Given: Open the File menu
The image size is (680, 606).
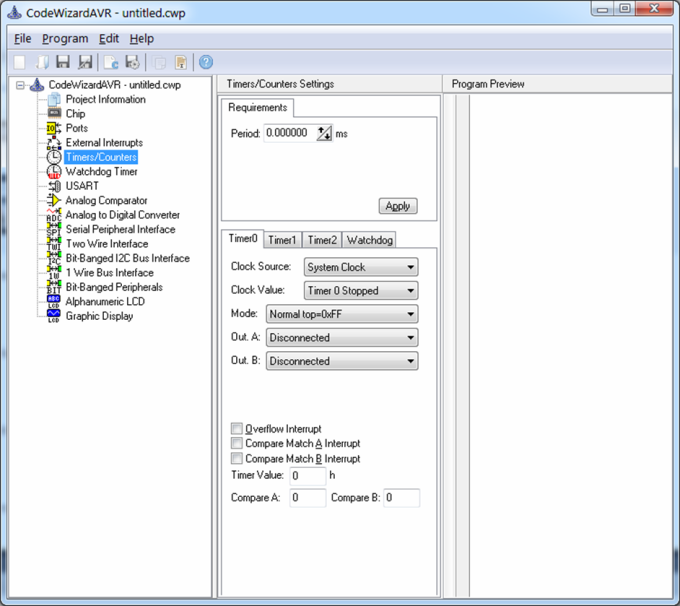Looking at the screenshot, I should [x=23, y=39].
